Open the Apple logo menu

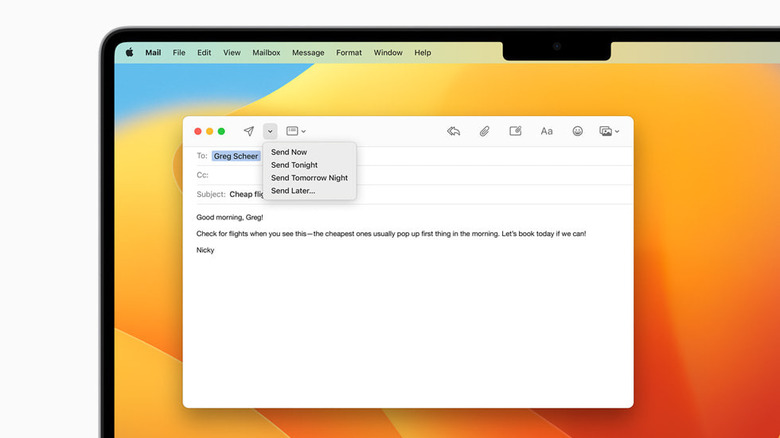tap(129, 52)
